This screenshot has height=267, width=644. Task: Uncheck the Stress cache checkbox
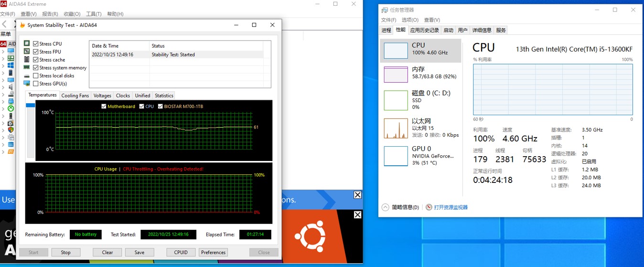pyautogui.click(x=36, y=60)
